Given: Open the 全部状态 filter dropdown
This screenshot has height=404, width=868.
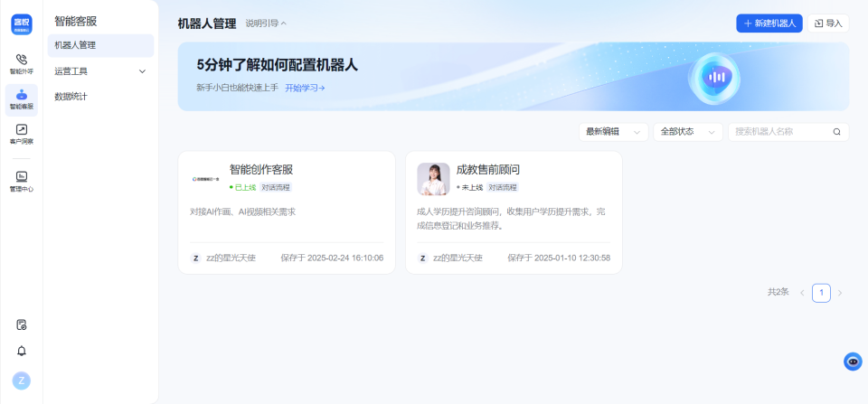Looking at the screenshot, I should [688, 132].
